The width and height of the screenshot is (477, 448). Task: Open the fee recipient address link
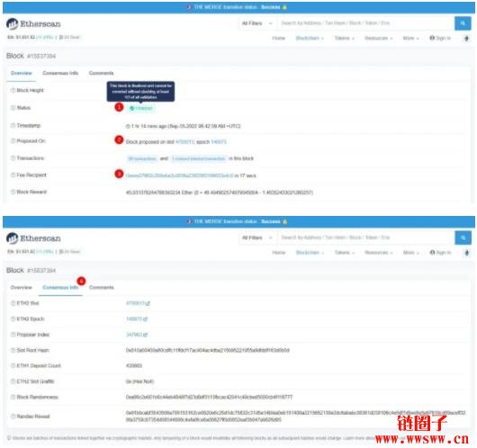[180, 175]
